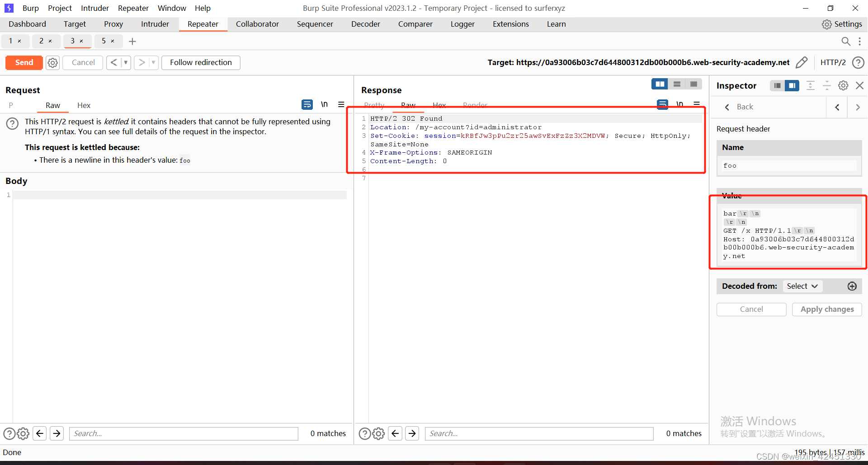Select Request Raw view tab
Screen dimensions: 868x465
point(53,105)
